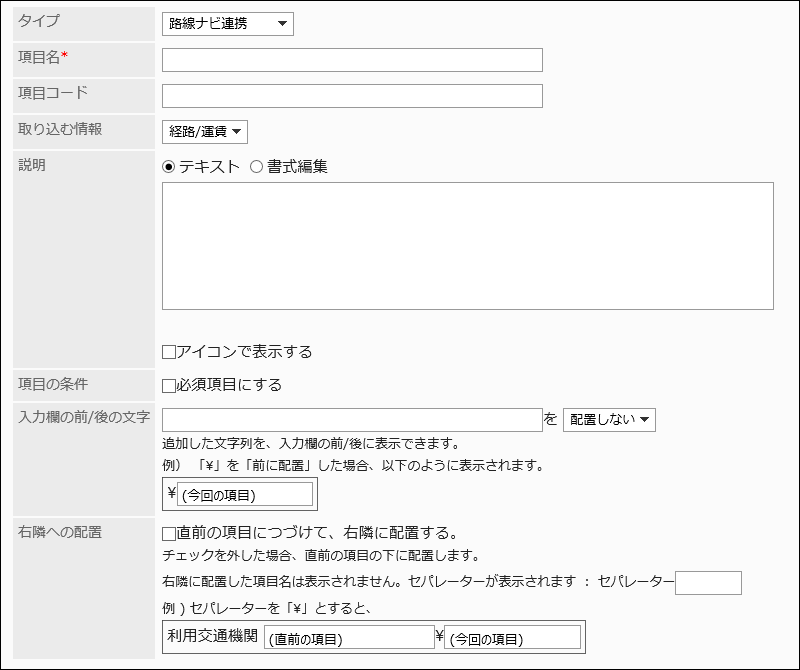
Task: Click the 利用交通機関 example text
Action: pyautogui.click(x=212, y=636)
